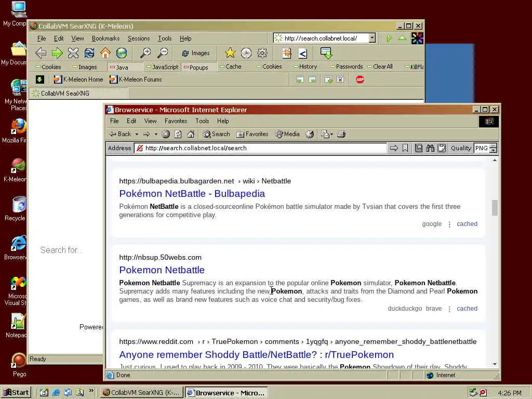Click the Internet Explorer History icon
This screenshot has height=399, width=532.
[x=310, y=135]
